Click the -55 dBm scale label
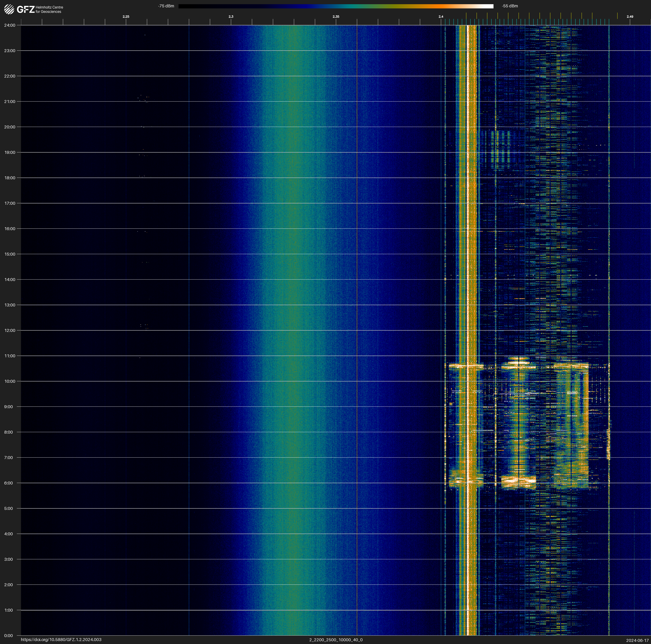The image size is (651, 644). pyautogui.click(x=510, y=6)
